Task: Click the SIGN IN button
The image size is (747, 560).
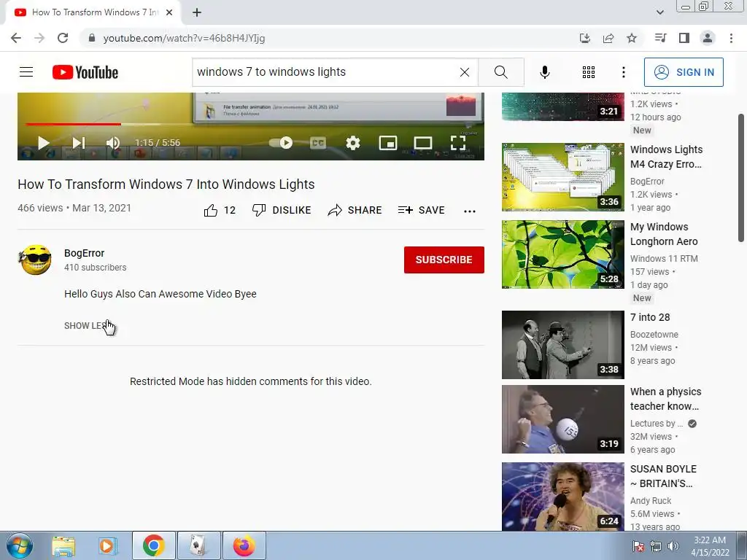Action: click(684, 72)
